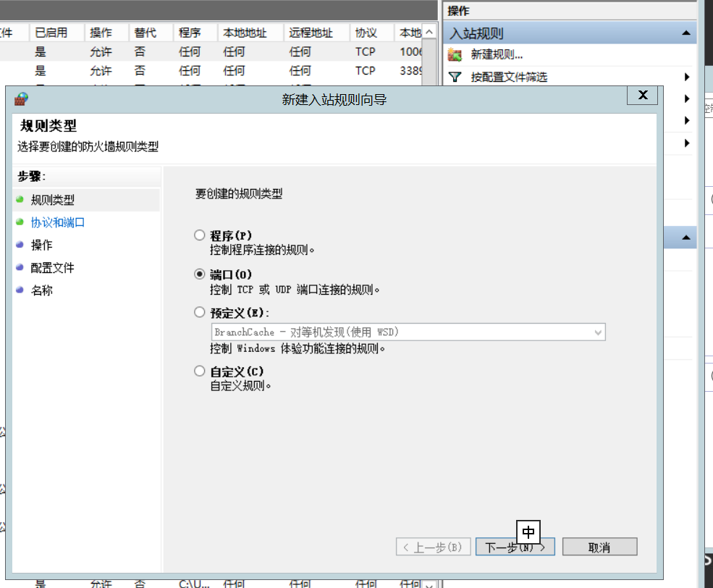Sort by the 本地地址 column header
The image size is (713, 588).
(x=250, y=33)
